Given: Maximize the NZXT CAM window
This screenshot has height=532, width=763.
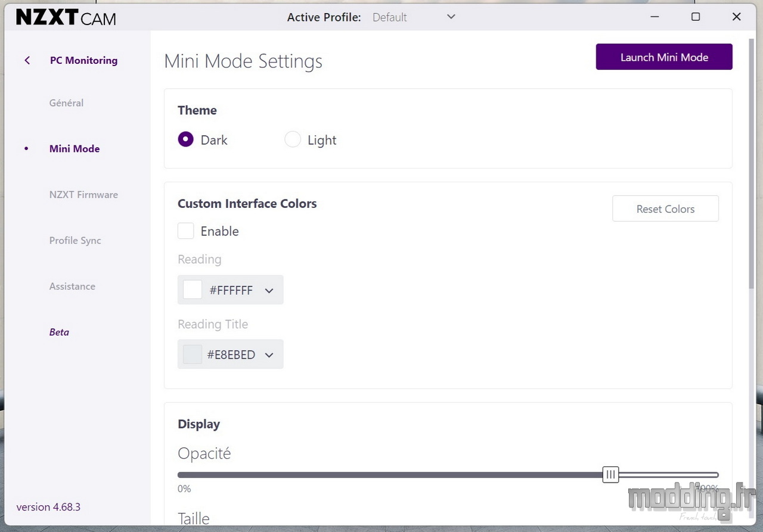Looking at the screenshot, I should [695, 17].
